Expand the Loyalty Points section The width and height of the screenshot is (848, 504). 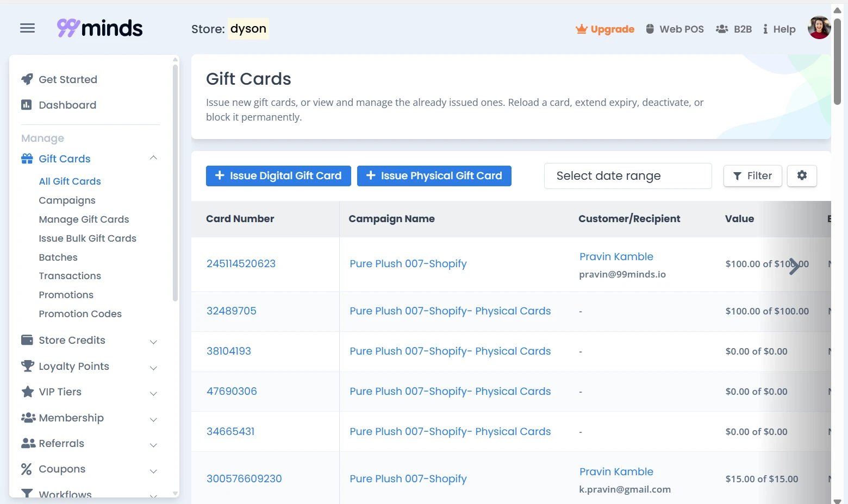click(153, 368)
